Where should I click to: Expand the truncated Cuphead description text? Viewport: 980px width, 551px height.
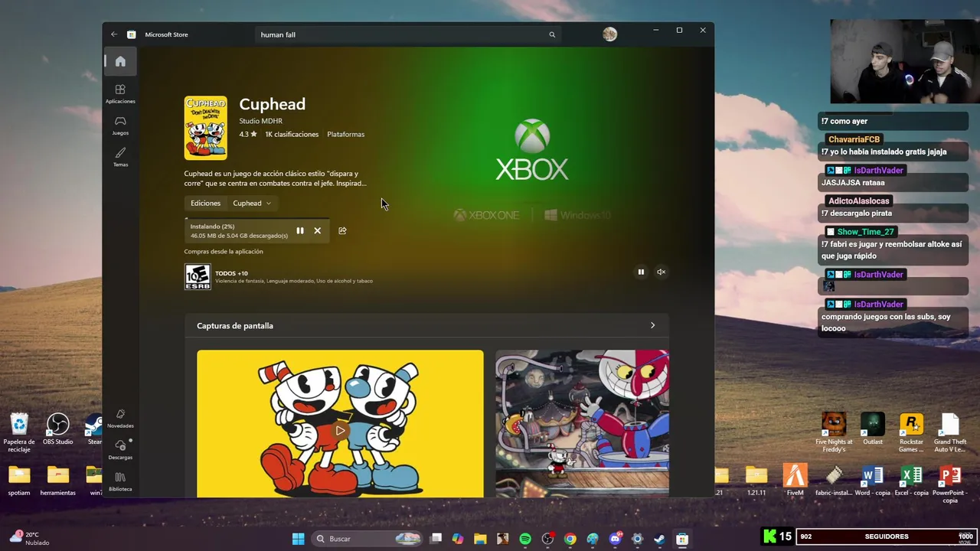point(276,178)
